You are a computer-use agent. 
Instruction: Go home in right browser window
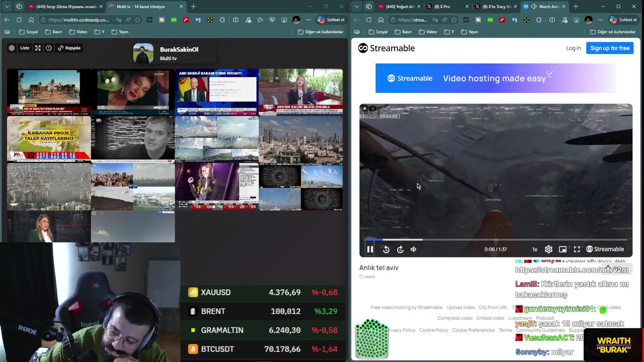381,20
